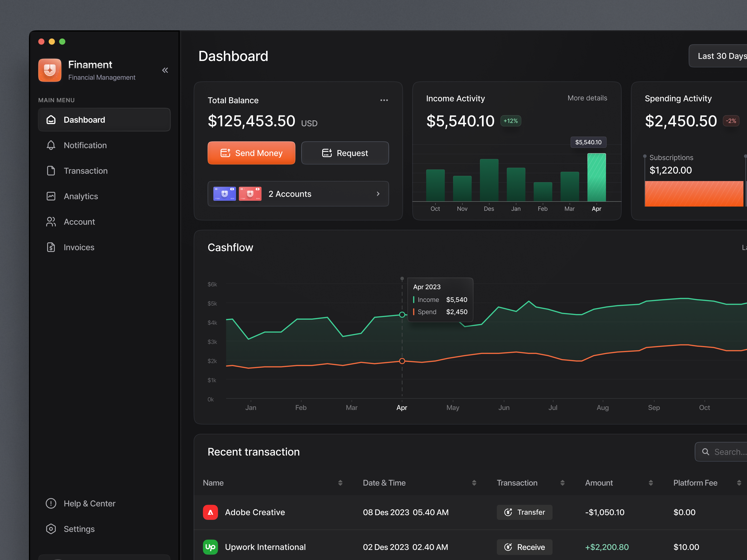The height and width of the screenshot is (560, 747).
Task: Toggle sorting on the Amount column
Action: pos(651,483)
